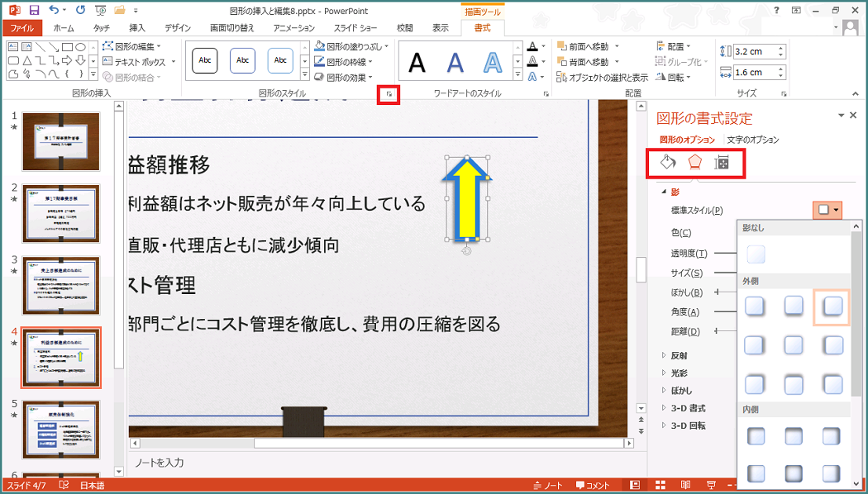Open the 図形の塗りつぶし dropdown
868x494 pixels.
[x=351, y=46]
